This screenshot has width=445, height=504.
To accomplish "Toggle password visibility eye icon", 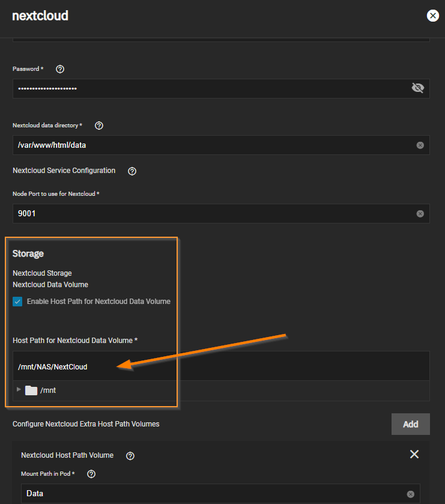I will click(418, 88).
